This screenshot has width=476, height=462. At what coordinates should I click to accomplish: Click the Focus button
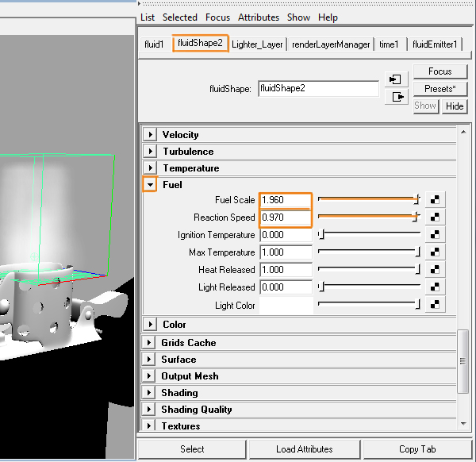[x=440, y=71]
